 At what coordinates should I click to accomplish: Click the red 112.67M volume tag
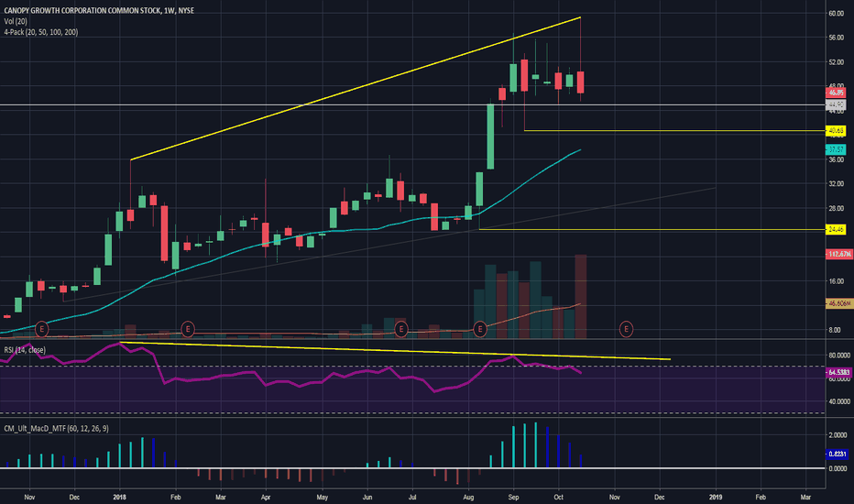[839, 254]
